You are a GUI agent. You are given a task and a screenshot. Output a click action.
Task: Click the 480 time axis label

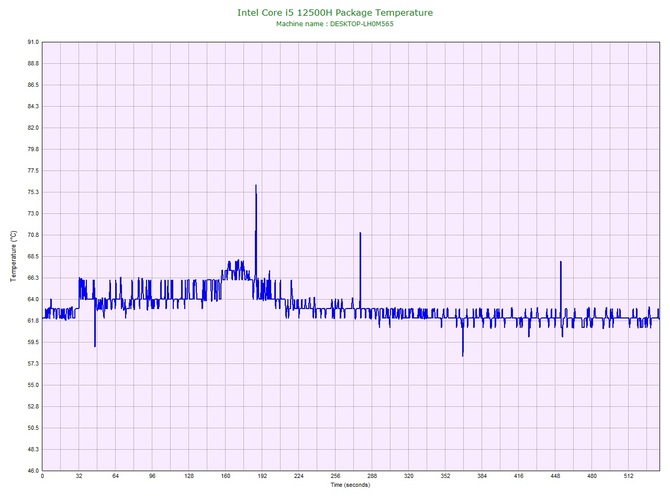pyautogui.click(x=592, y=476)
